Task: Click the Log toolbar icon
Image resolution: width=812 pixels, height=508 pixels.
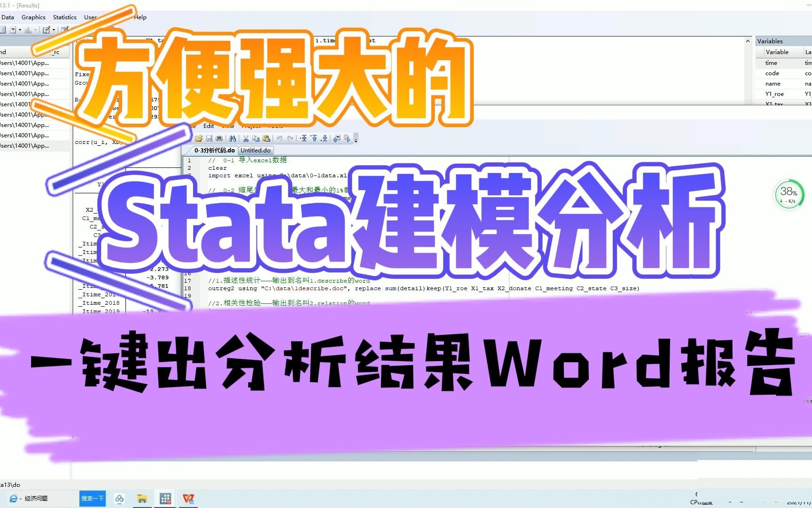Action: (x=2, y=30)
